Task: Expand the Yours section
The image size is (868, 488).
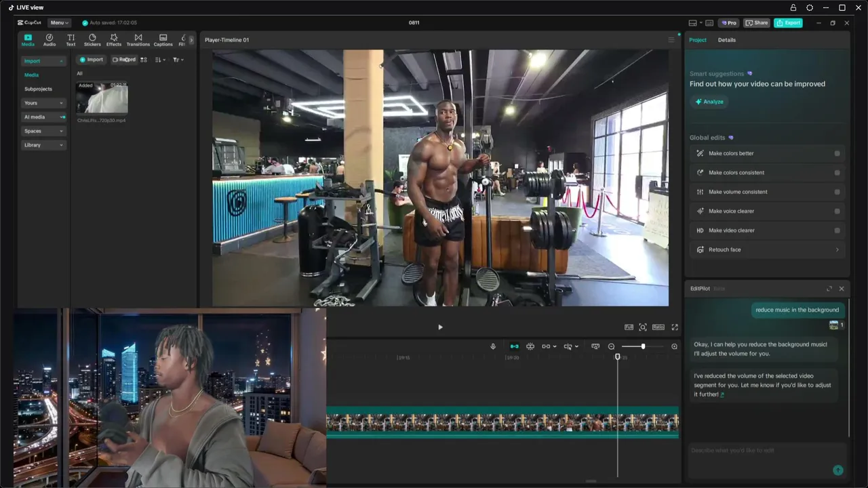Action: point(43,103)
